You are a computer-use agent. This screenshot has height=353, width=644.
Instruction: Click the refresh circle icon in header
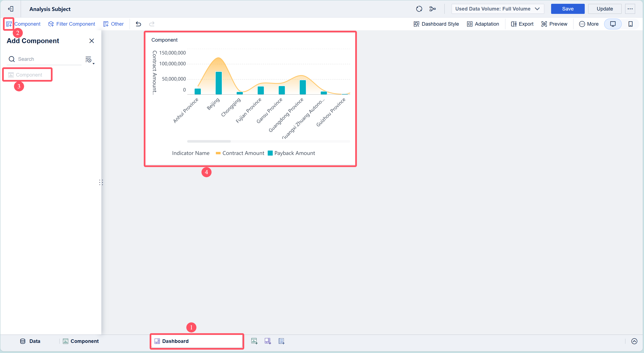click(x=419, y=9)
